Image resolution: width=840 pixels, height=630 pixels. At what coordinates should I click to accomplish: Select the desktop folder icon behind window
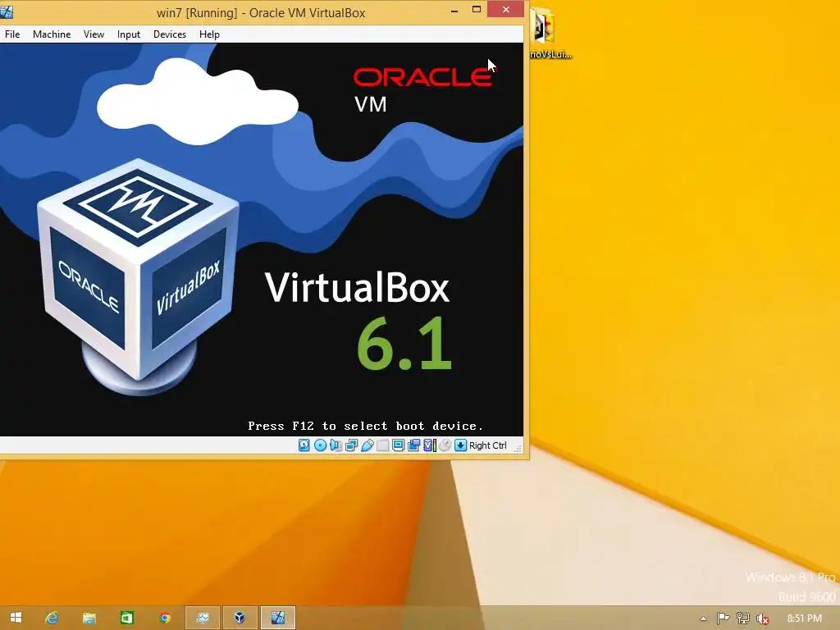549,32
